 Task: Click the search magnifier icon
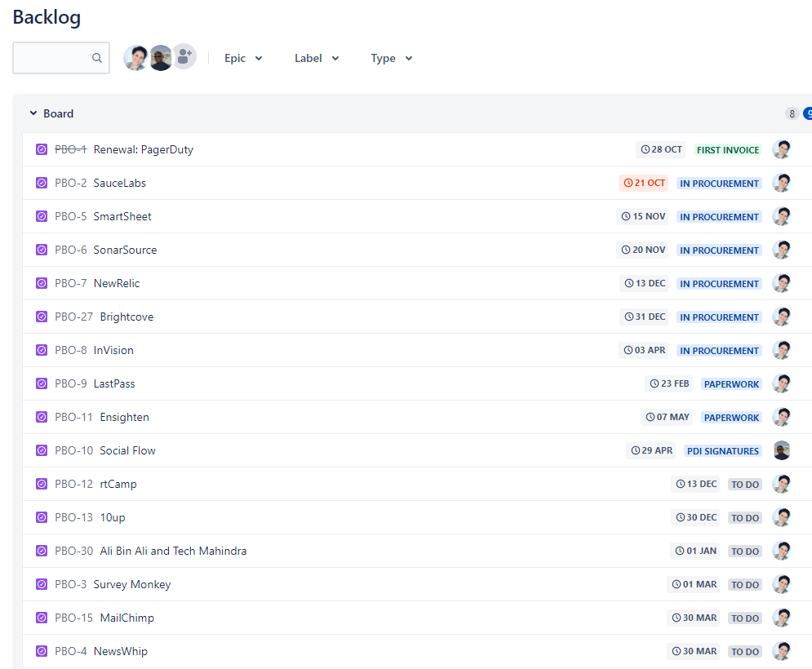(97, 58)
